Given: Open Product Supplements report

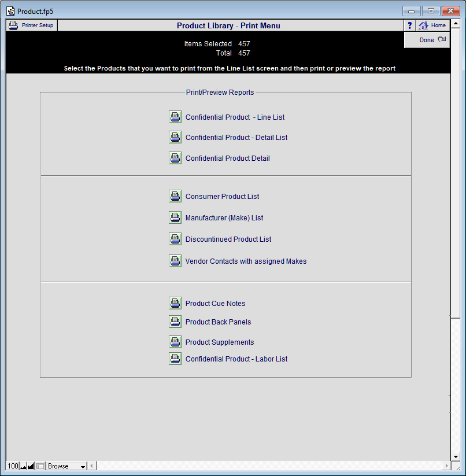Looking at the screenshot, I should tap(220, 342).
